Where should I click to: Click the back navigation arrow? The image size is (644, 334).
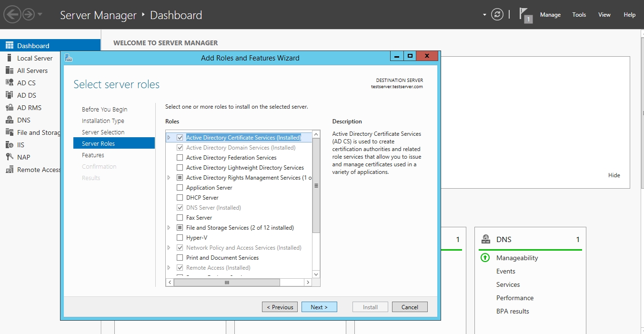click(x=12, y=14)
